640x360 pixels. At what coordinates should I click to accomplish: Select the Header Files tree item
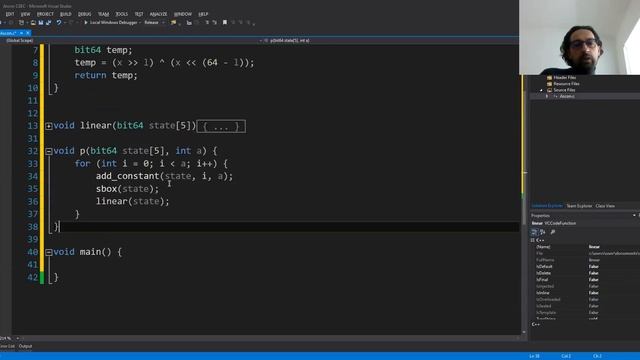[x=564, y=77]
